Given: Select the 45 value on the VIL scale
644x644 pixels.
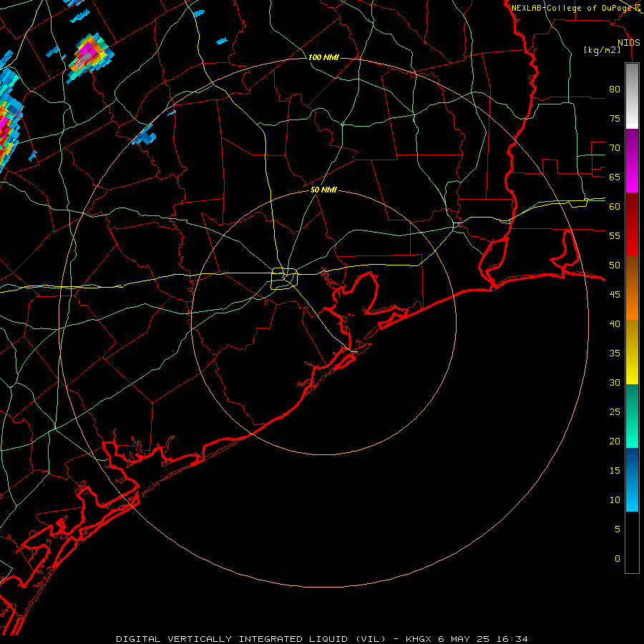Looking at the screenshot, I should [615, 295].
